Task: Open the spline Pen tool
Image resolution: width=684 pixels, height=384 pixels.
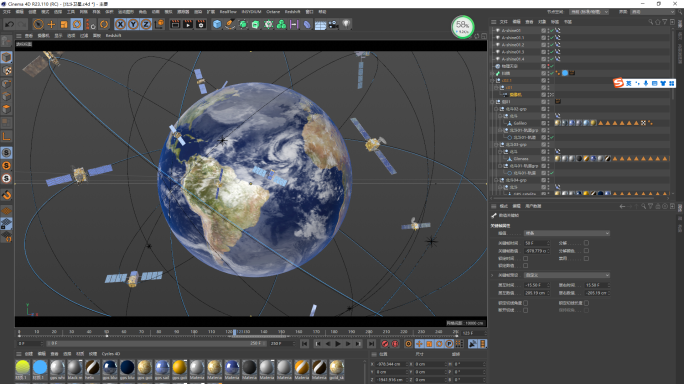Action: tap(229, 24)
